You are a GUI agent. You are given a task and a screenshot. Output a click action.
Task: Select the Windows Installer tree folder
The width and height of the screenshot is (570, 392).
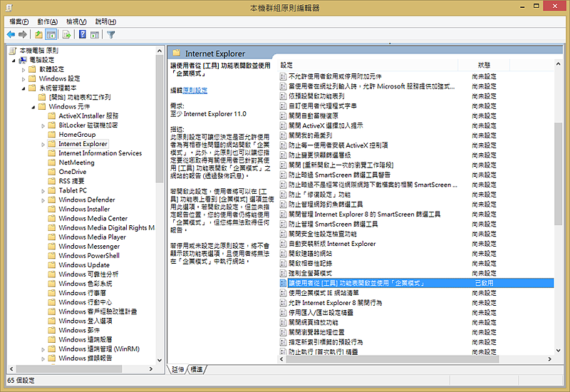[84, 209]
